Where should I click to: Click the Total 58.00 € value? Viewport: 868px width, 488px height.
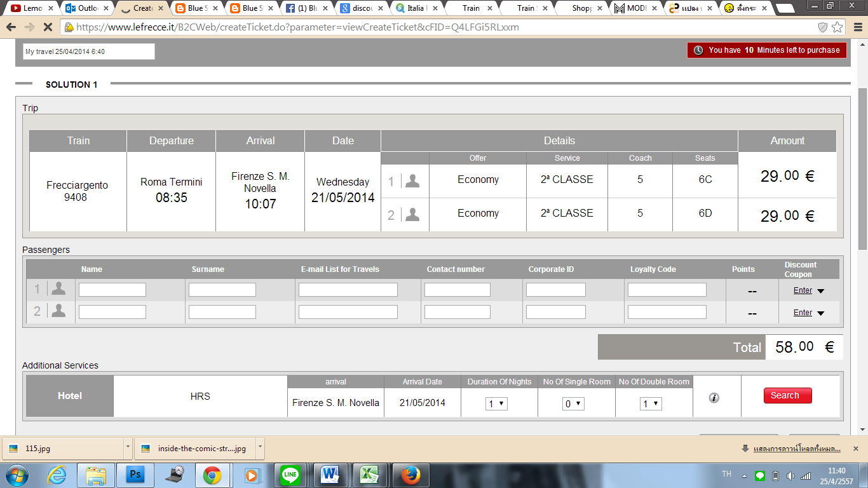tap(804, 347)
